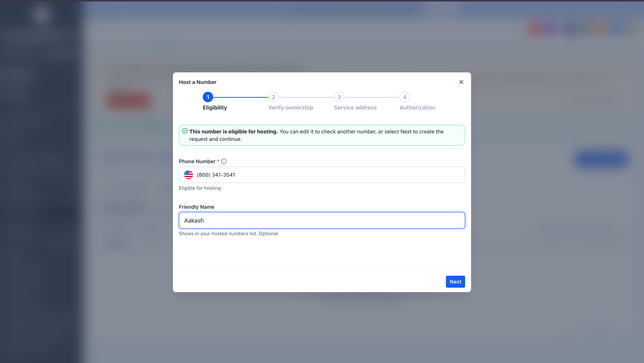644x363 pixels.
Task: Click the Service address step label
Action: click(355, 108)
